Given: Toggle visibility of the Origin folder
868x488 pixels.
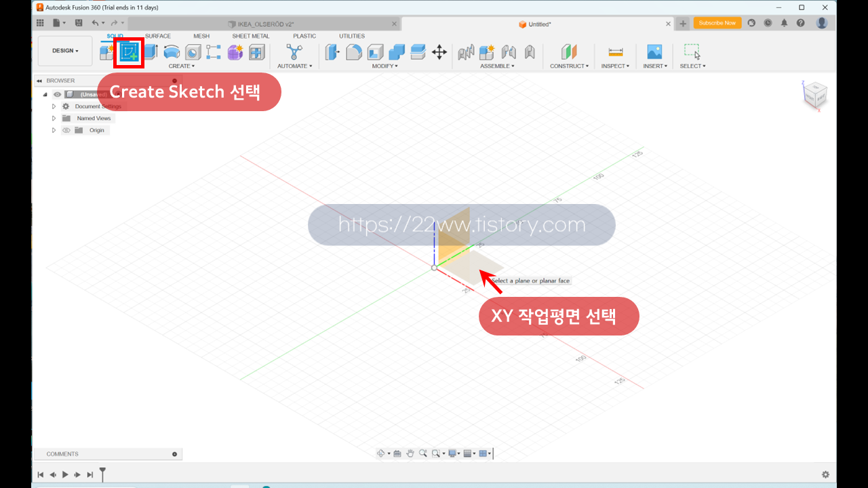Looking at the screenshot, I should [66, 130].
